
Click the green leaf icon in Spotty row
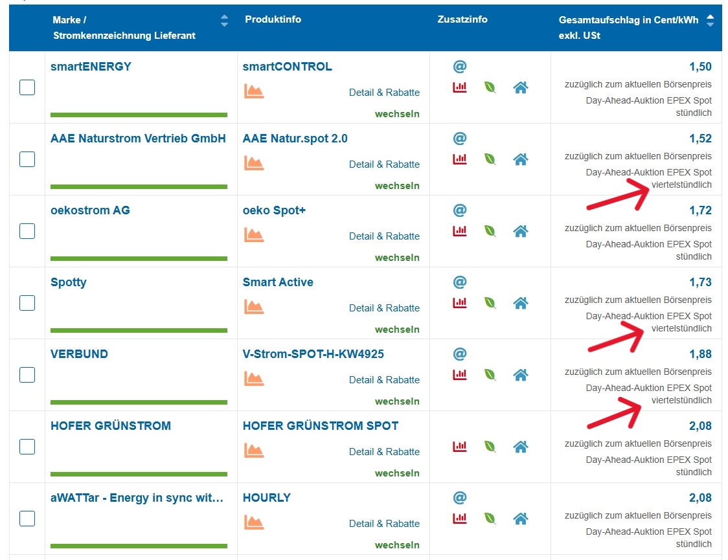(490, 303)
